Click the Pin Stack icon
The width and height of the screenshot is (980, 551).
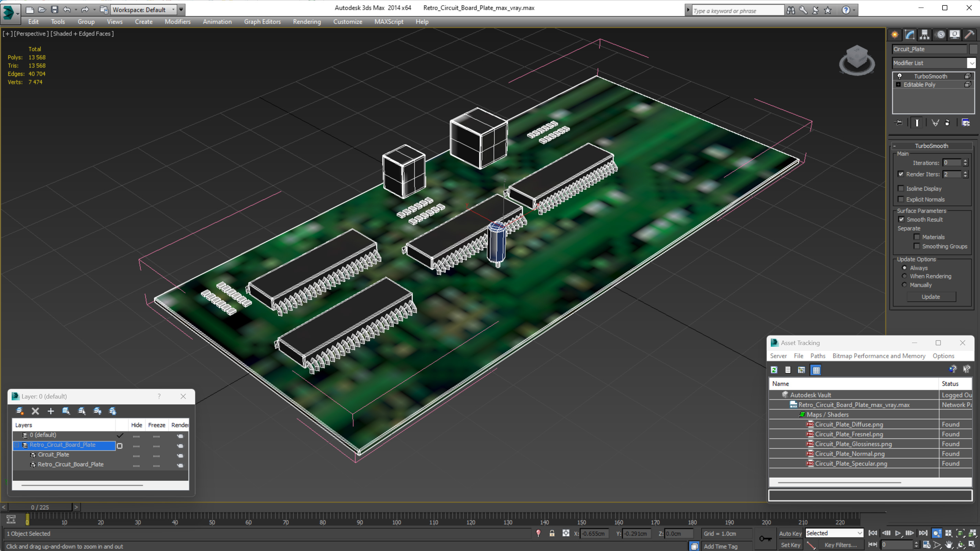point(899,123)
